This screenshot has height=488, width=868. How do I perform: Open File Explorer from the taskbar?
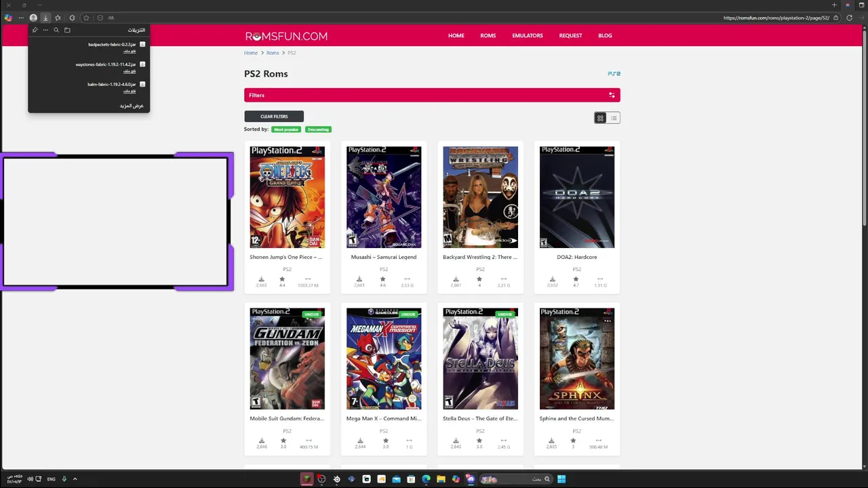(441, 479)
